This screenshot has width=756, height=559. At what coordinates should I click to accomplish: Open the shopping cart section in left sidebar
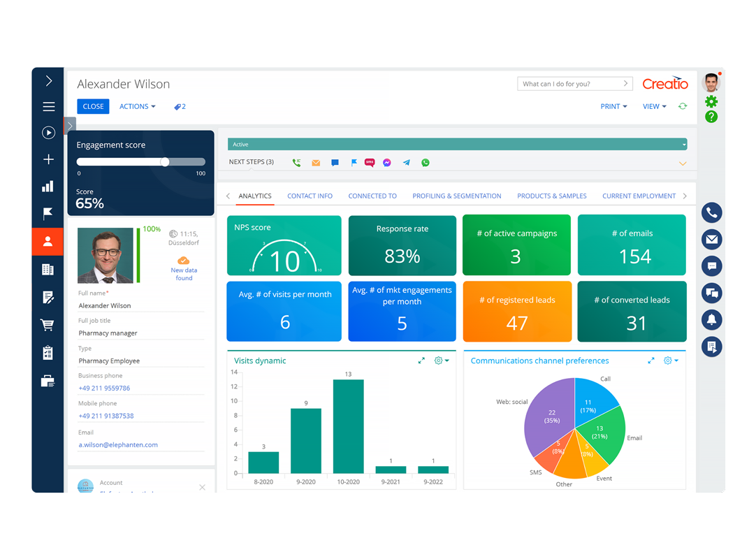[x=48, y=324]
